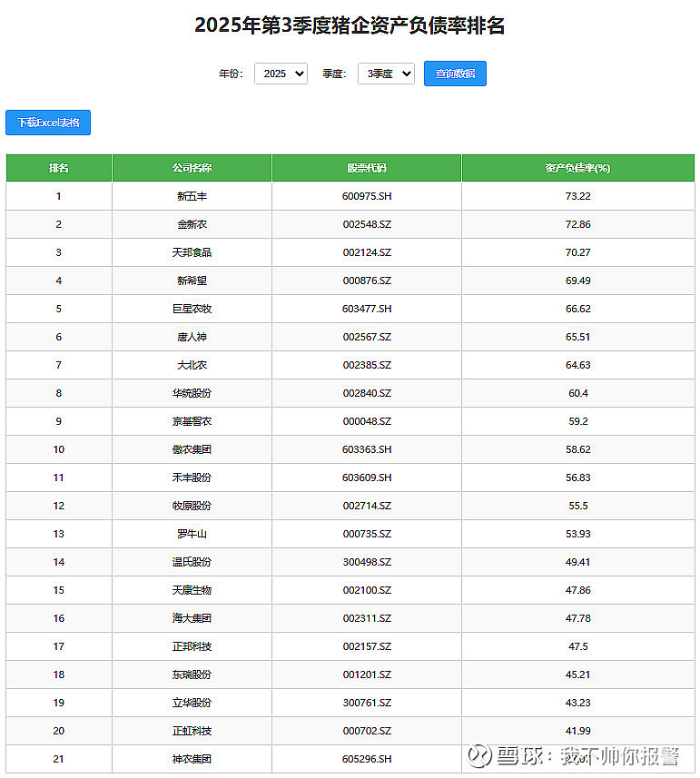
Task: Click stock code 002548.SZ for 金新农
Action: coord(367,224)
